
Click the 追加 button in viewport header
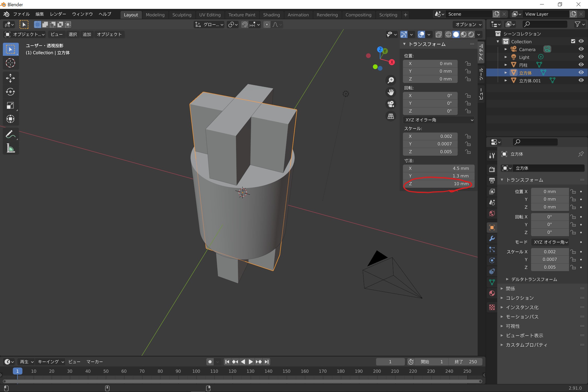87,34
